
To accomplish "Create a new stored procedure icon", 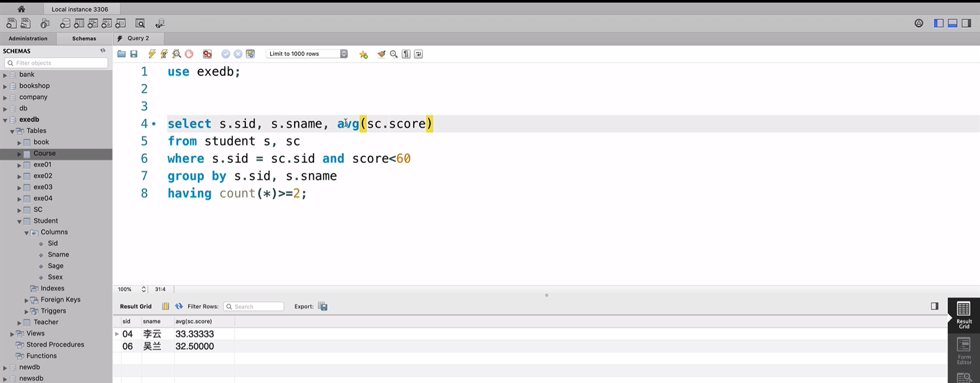I will (x=106, y=23).
